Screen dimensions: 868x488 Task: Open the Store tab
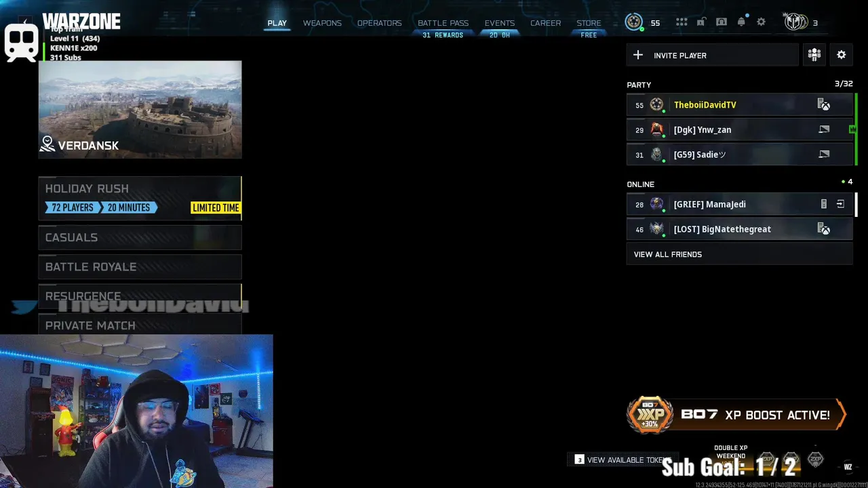[x=589, y=23]
